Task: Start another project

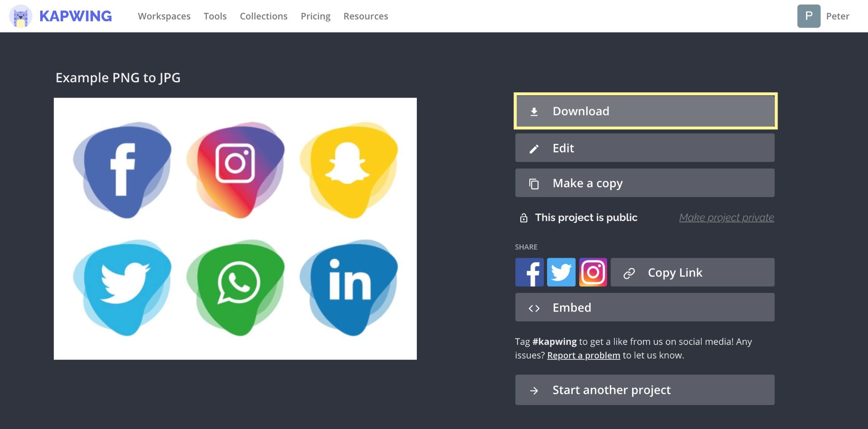Action: 644,390
